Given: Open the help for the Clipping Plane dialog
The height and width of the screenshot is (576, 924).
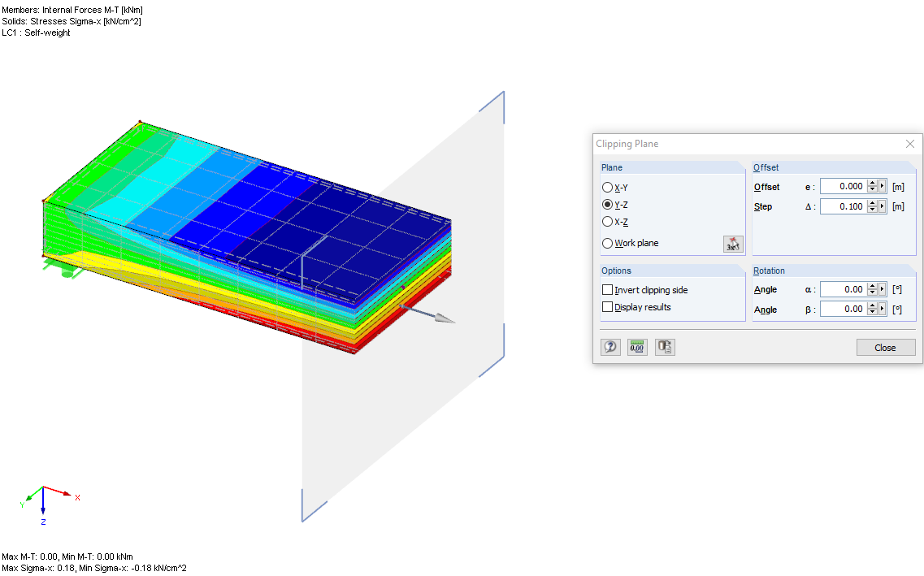Looking at the screenshot, I should [610, 347].
